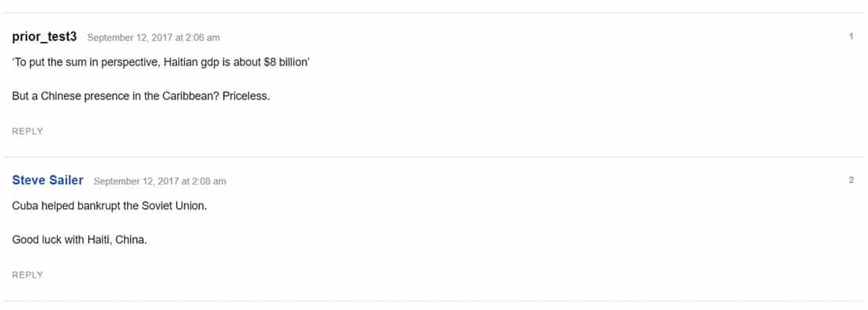Click the '$8 billion' figure
Viewport: 868px width, 310px height.
pos(286,62)
